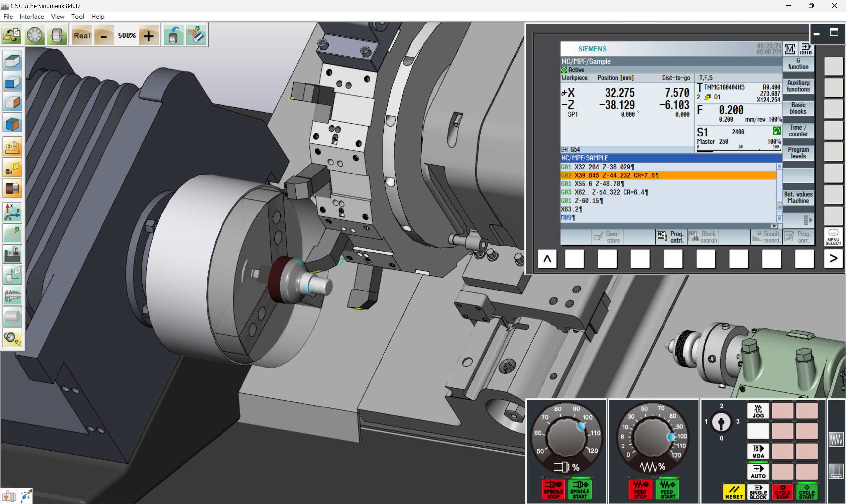Toggle the machine body visibility icon

[12, 254]
